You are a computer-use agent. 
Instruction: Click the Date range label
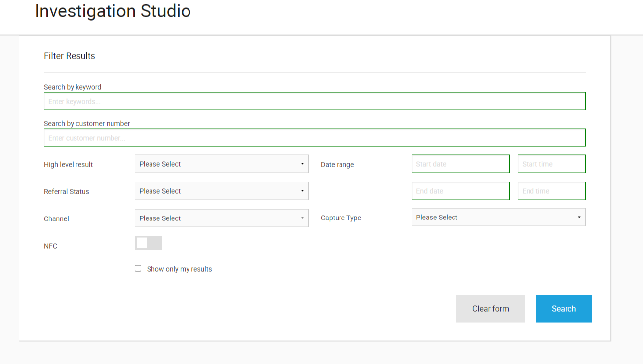click(338, 165)
